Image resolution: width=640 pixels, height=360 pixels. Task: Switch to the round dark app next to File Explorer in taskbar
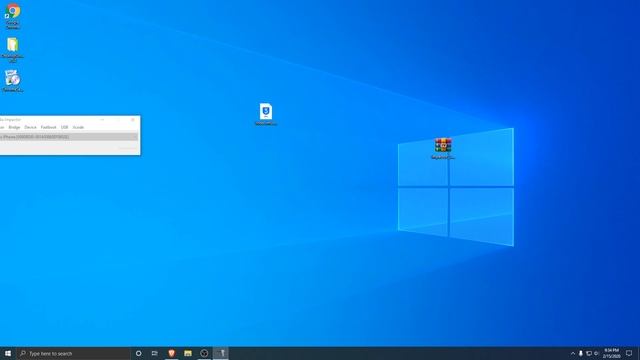pos(204,353)
